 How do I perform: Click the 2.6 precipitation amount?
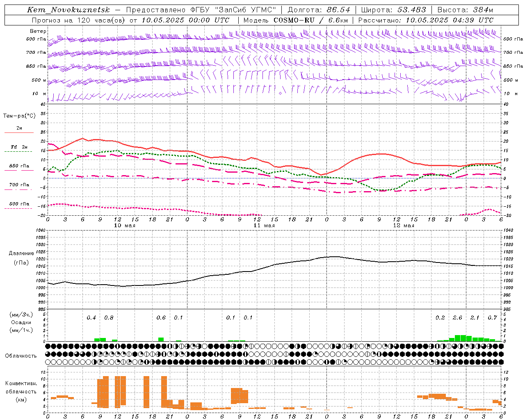pos(457,318)
